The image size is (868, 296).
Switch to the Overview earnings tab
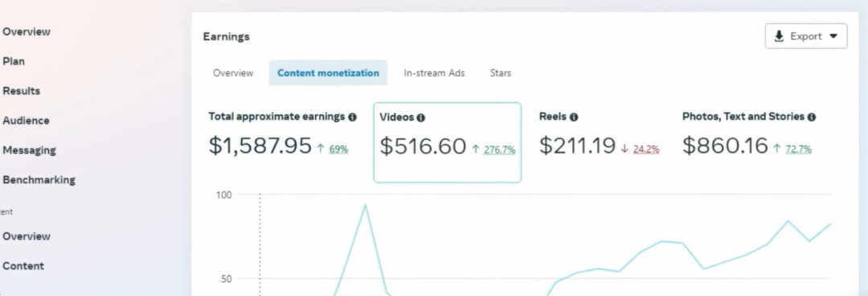pyautogui.click(x=233, y=72)
